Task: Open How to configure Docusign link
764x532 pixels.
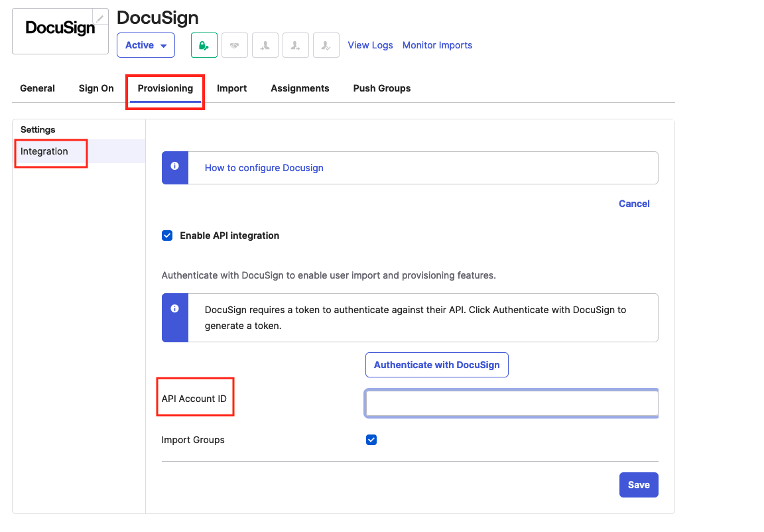Action: click(x=264, y=168)
